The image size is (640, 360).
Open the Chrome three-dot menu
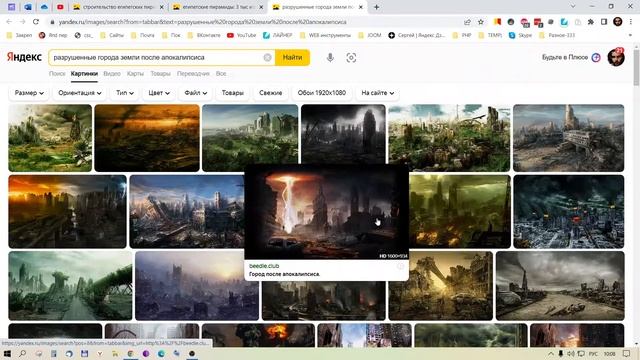tap(631, 22)
